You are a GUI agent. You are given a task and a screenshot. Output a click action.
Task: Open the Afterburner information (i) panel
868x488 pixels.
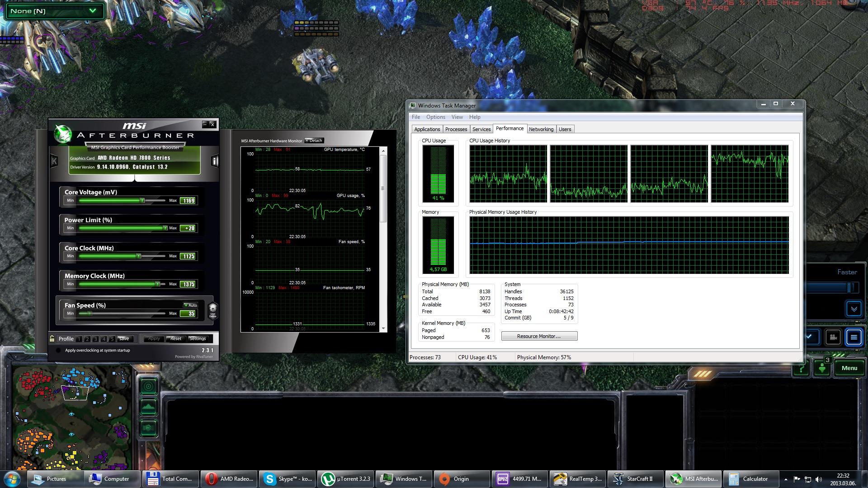click(x=215, y=161)
